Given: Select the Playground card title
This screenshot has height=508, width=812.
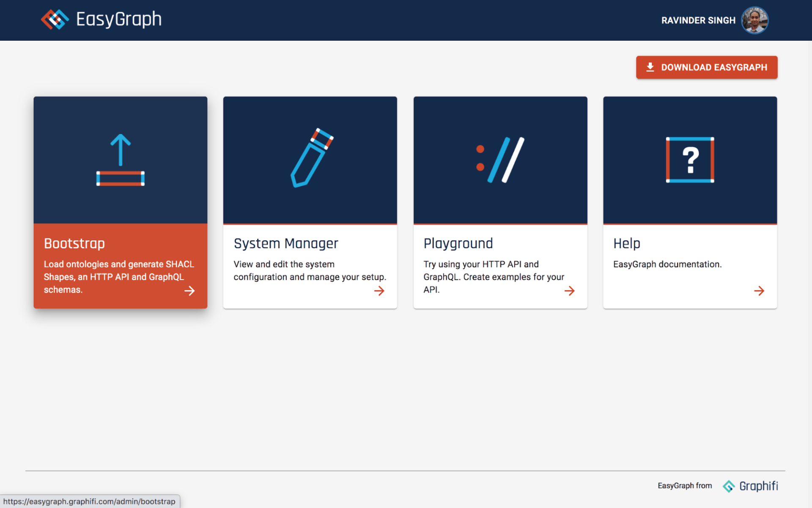Looking at the screenshot, I should point(458,243).
